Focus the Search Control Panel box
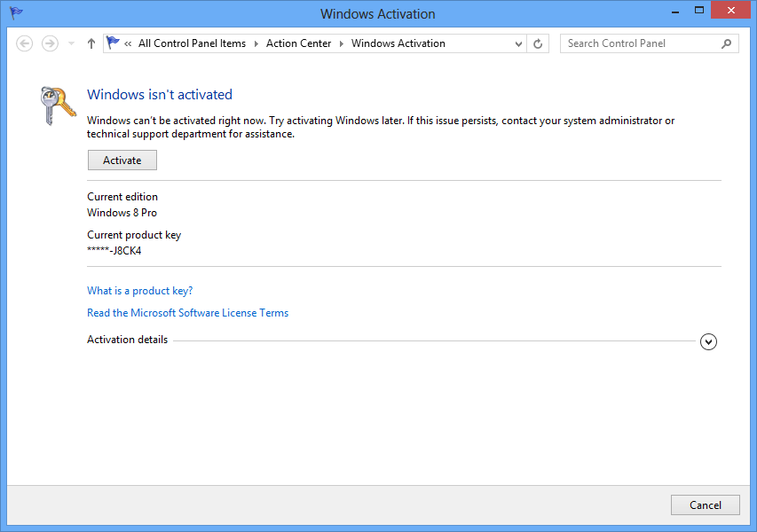757x532 pixels. point(639,43)
